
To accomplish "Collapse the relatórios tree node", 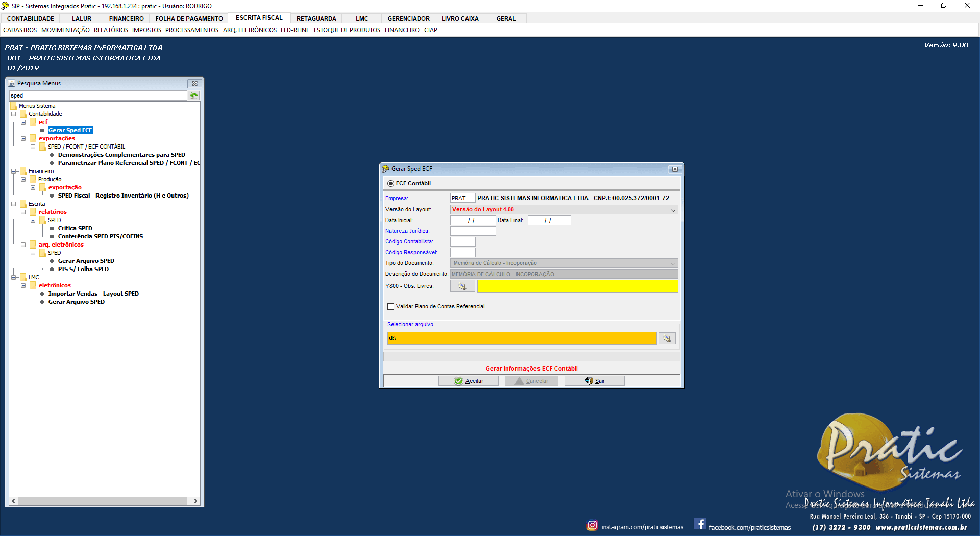I will [x=23, y=212].
